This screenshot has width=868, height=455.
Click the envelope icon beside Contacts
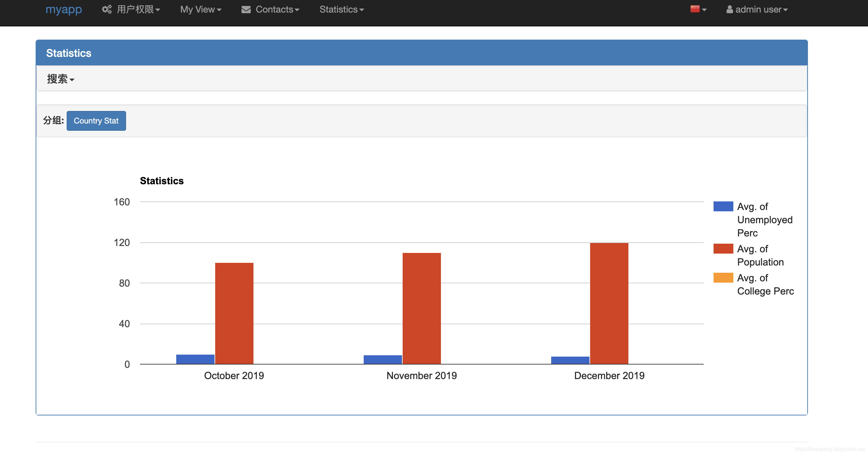[x=246, y=10]
